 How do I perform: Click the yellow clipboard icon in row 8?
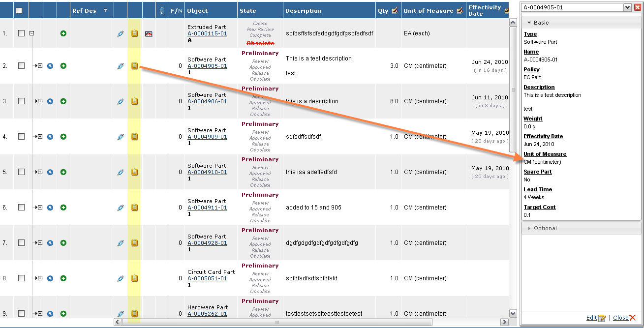coord(134,278)
